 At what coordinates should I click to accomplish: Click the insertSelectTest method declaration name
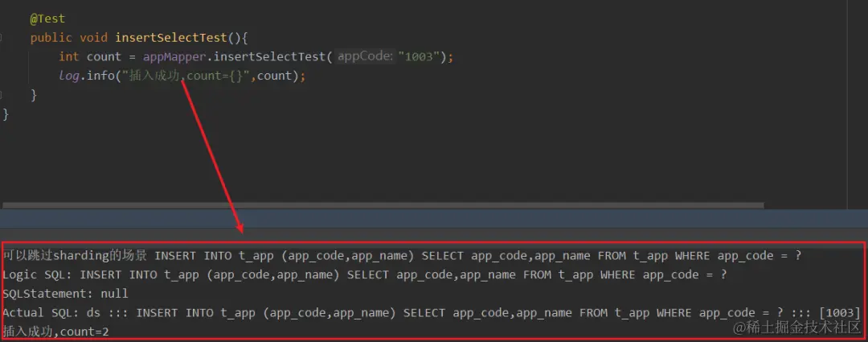click(x=171, y=38)
